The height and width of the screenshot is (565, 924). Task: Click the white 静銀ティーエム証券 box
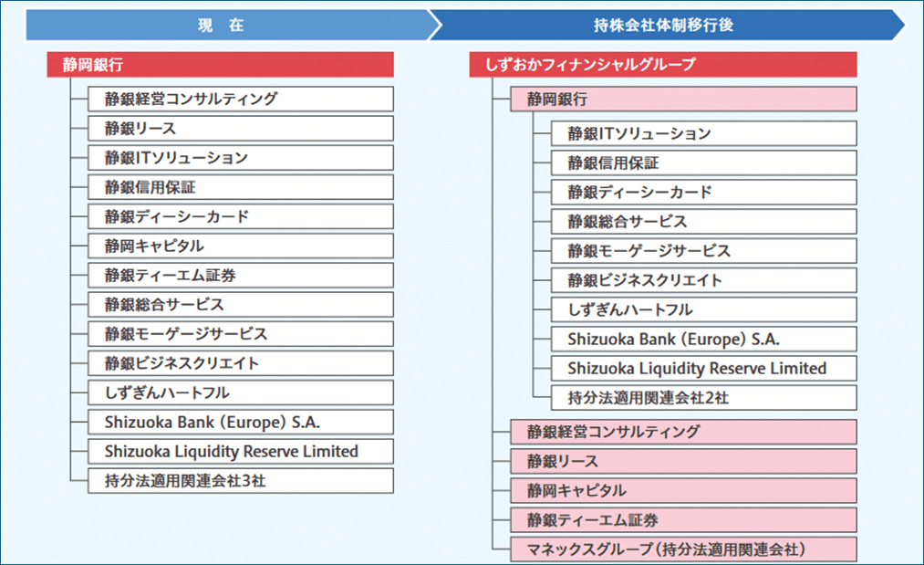(x=241, y=276)
